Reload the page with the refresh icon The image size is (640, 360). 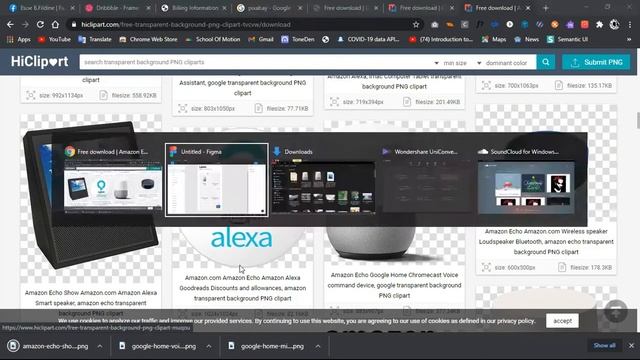(x=40, y=24)
